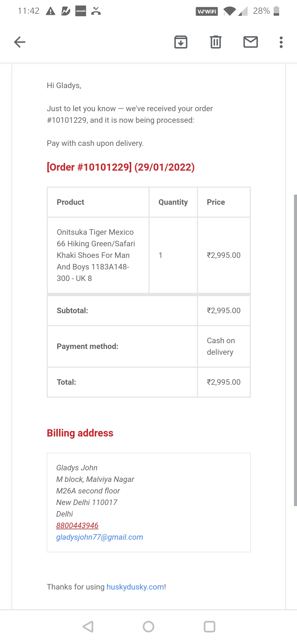
Task: Tap the back arrow icon
Action: coord(20,42)
